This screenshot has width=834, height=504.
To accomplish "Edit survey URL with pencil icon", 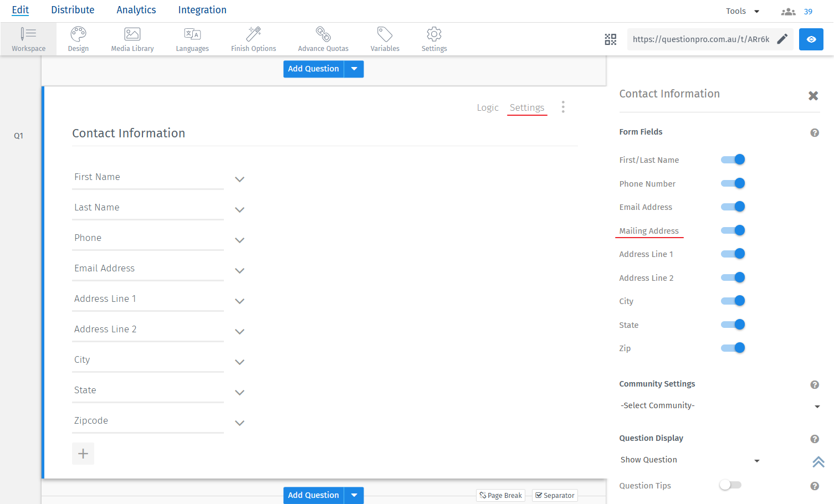I will [782, 39].
